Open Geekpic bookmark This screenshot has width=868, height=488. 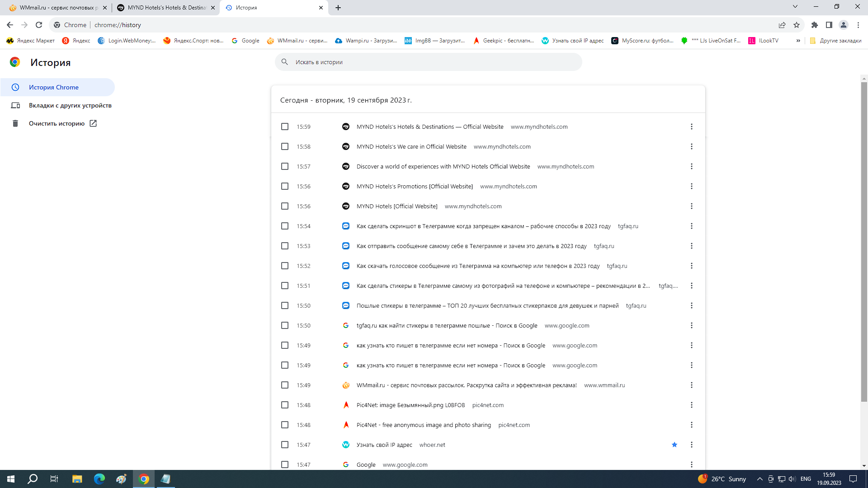pos(504,41)
